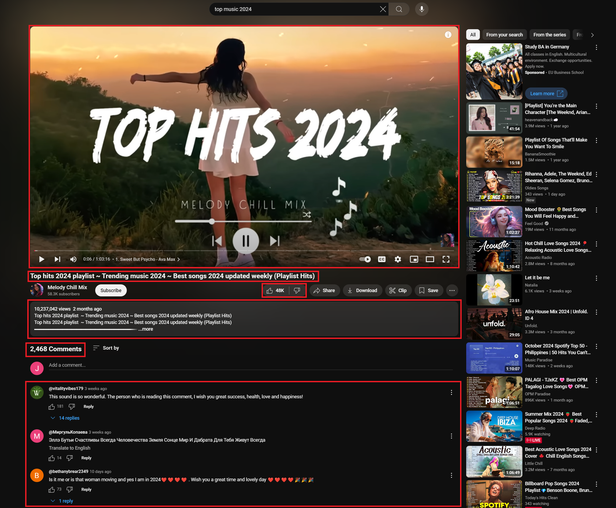Open the video info card icon
Screen dimensions: 616x508
[x=448, y=35]
